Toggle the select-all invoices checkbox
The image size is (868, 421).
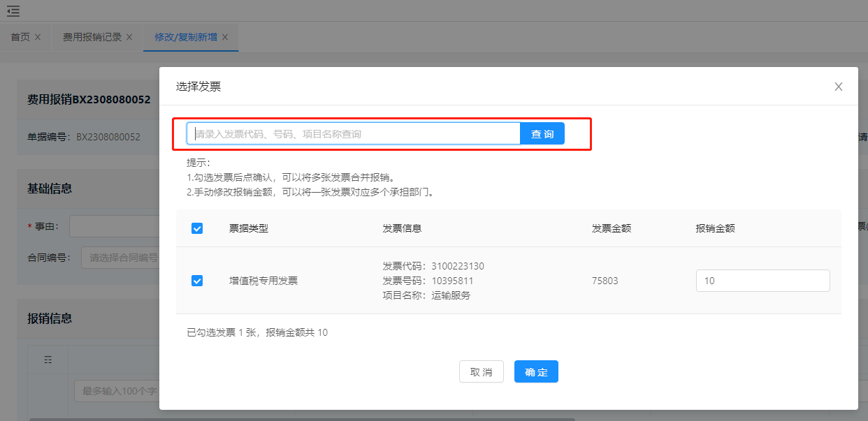(x=197, y=228)
